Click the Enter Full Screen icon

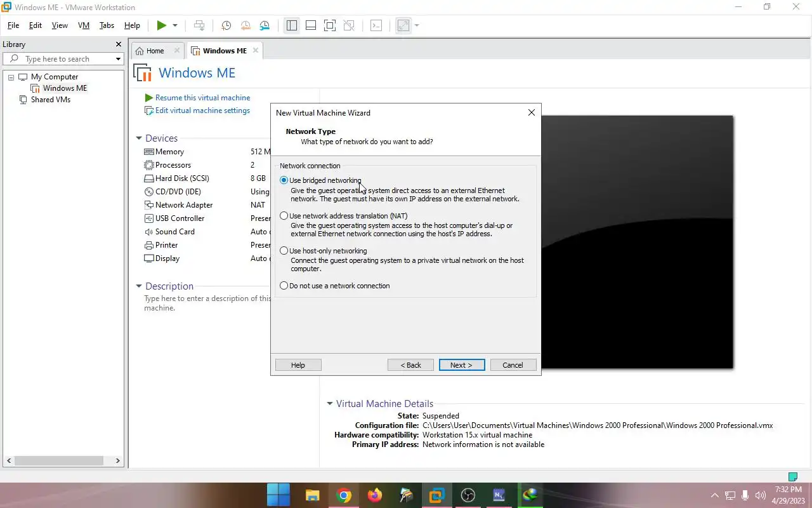pos(330,25)
